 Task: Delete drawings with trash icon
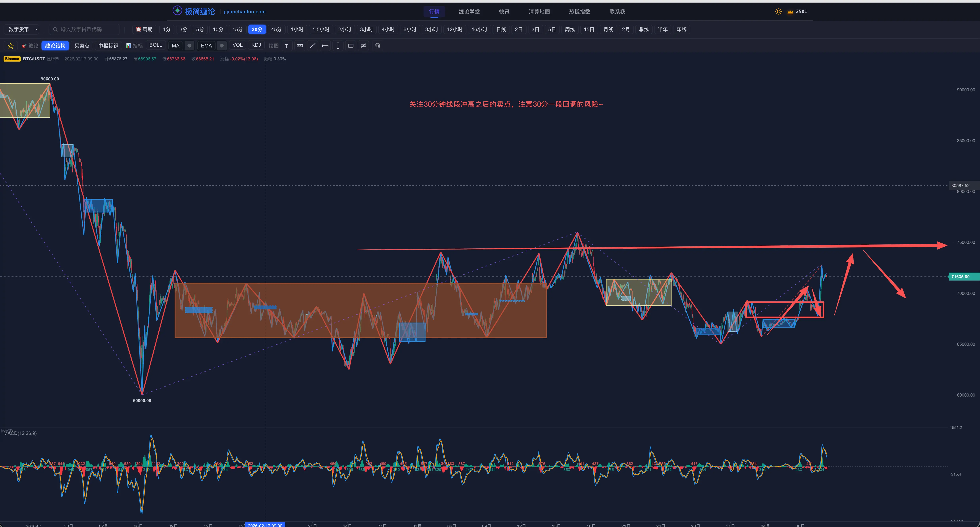(x=377, y=46)
